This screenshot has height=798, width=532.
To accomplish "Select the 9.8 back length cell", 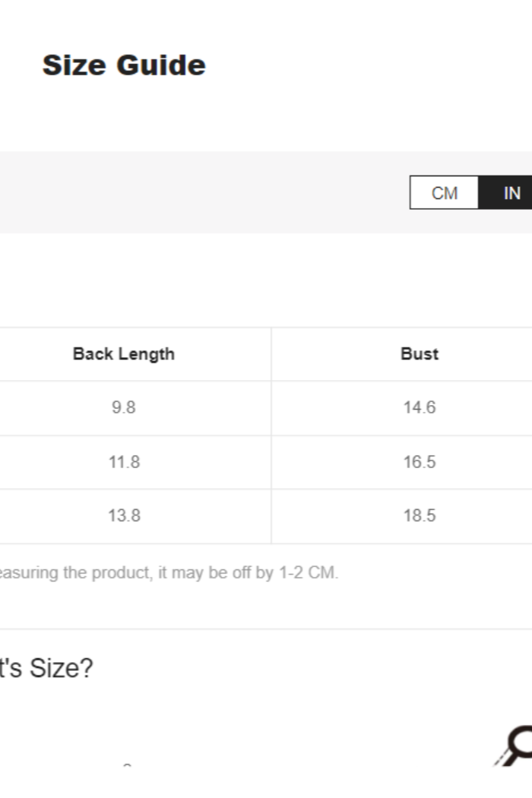I will (124, 407).
